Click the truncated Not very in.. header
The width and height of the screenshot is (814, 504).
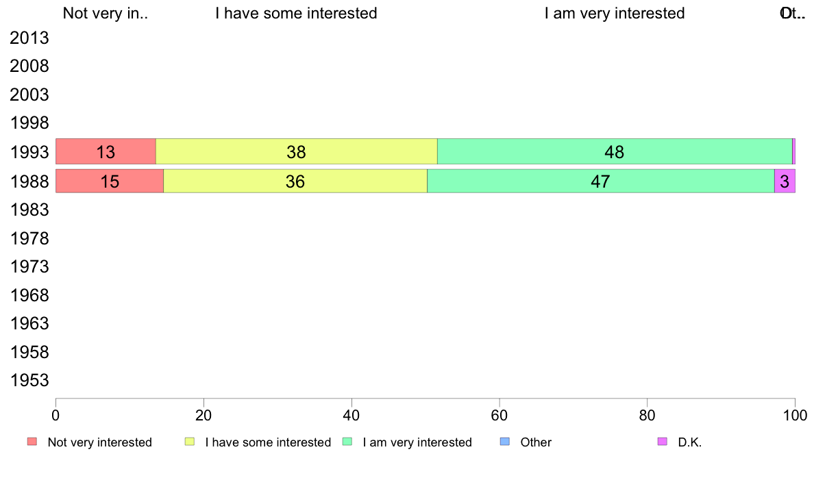(106, 13)
